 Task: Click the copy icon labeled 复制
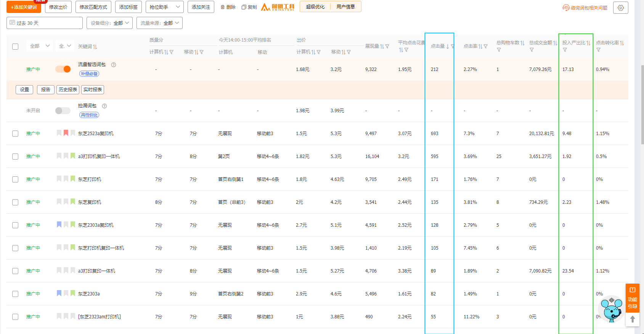click(x=244, y=7)
